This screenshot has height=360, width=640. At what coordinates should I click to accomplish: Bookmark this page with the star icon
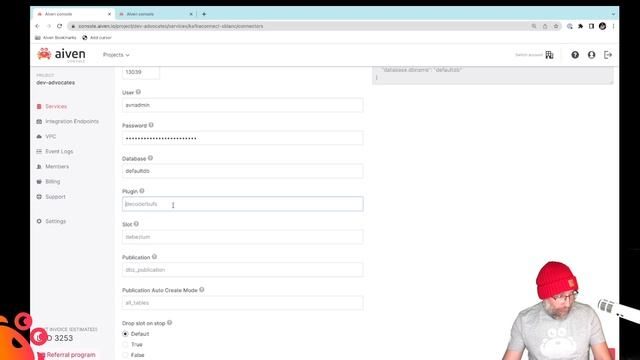pos(556,26)
